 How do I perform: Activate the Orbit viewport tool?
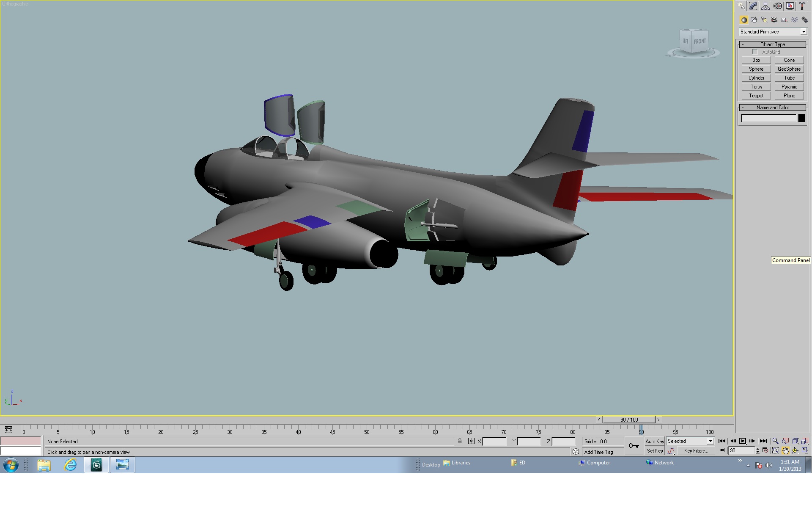[x=795, y=451]
